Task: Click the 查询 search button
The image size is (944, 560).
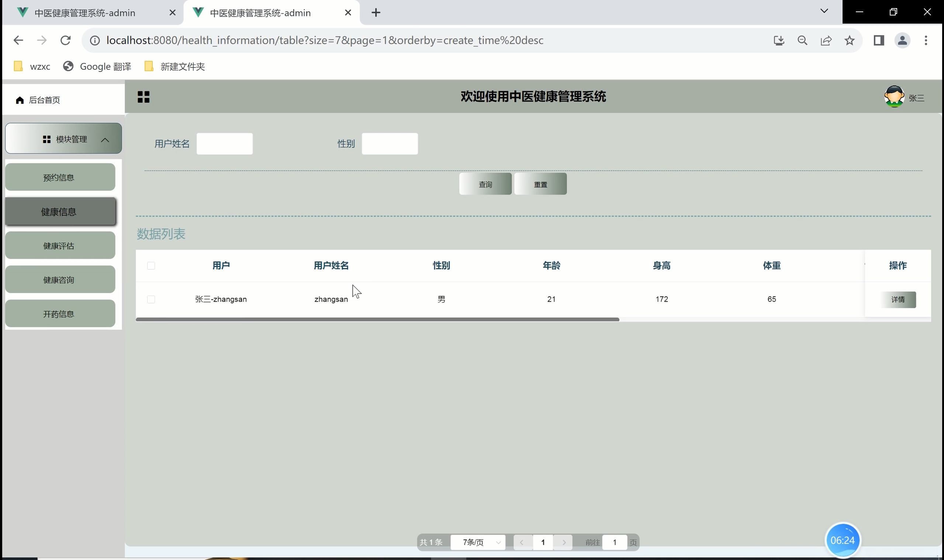Action: click(485, 184)
